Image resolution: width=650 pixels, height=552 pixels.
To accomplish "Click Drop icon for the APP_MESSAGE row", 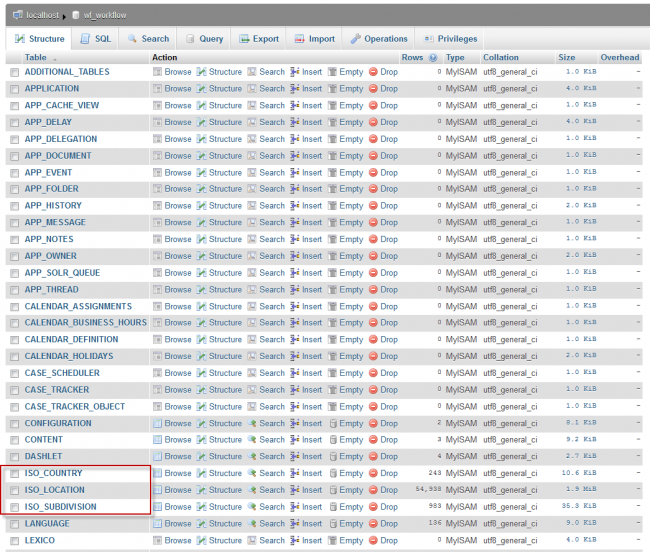I will (373, 222).
